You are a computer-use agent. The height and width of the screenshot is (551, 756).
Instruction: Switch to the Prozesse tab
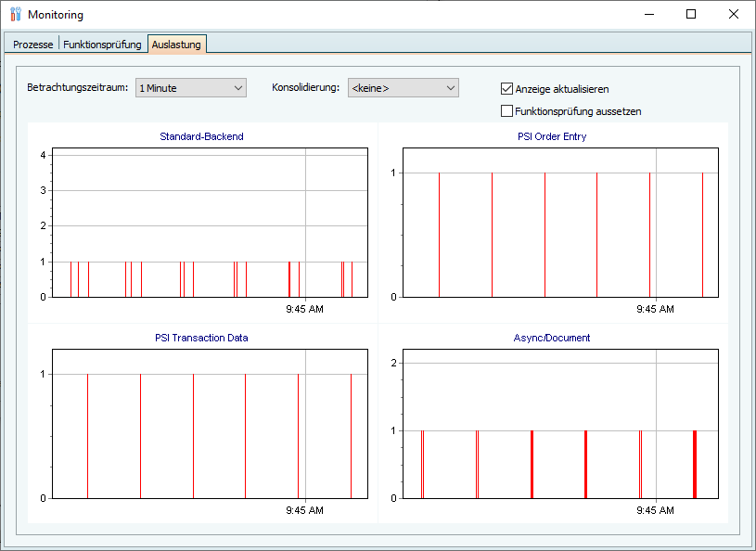[x=32, y=45]
